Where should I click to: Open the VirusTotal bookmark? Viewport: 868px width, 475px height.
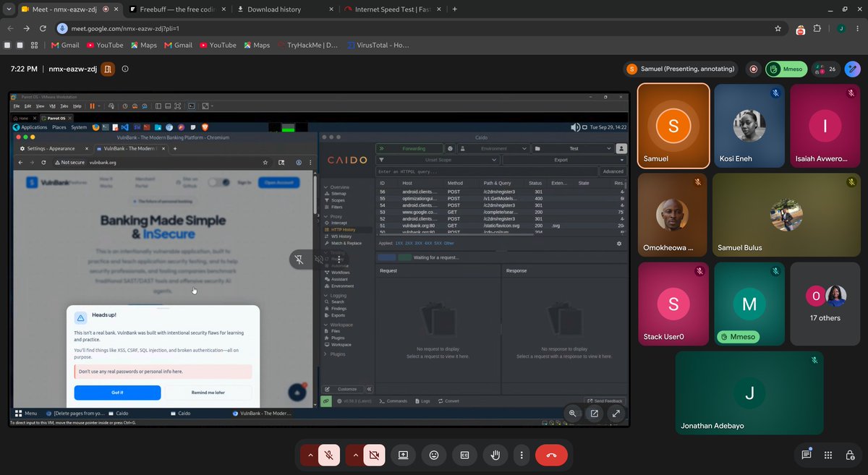377,45
